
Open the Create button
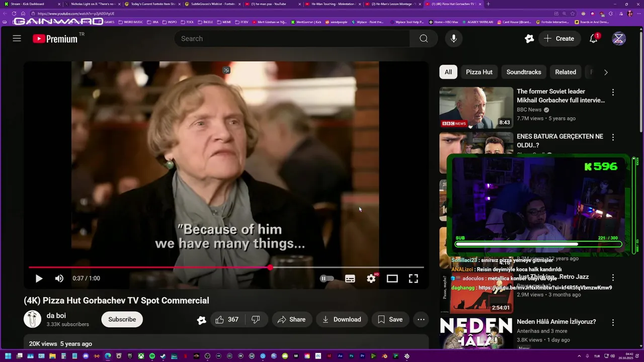(559, 39)
